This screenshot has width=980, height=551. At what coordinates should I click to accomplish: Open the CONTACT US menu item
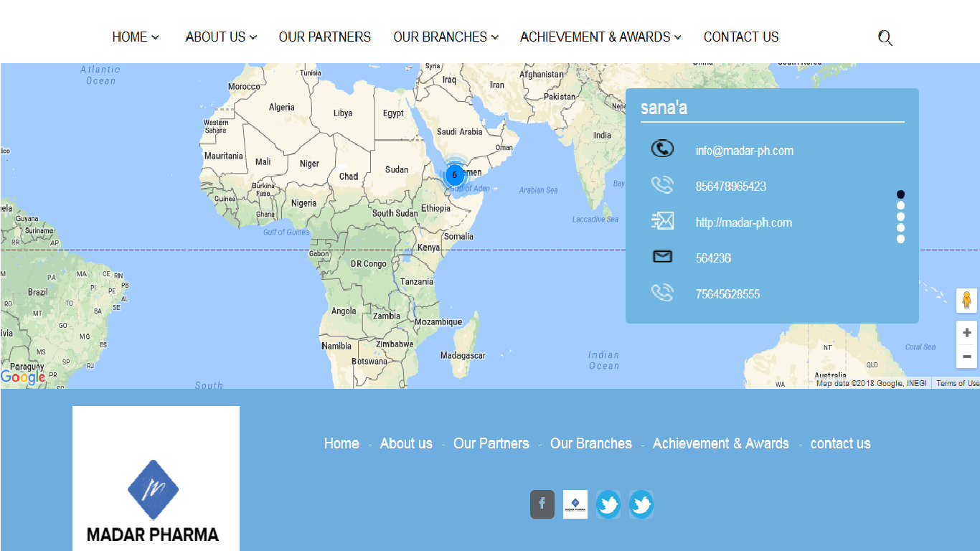click(x=741, y=37)
